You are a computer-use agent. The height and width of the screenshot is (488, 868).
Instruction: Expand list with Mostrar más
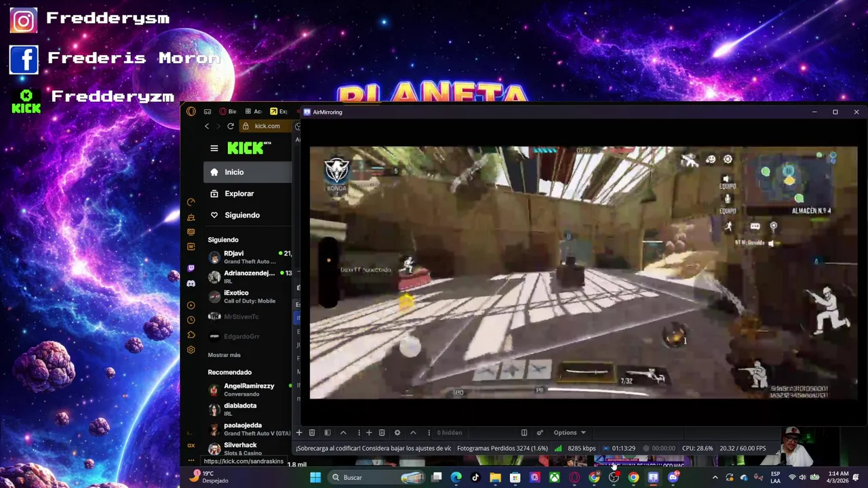tap(224, 355)
